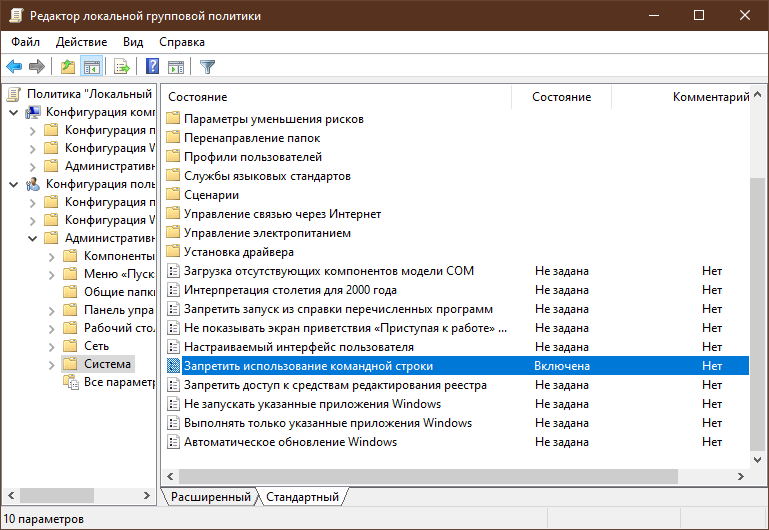Select 'Общие папки' in the tree

tap(119, 292)
